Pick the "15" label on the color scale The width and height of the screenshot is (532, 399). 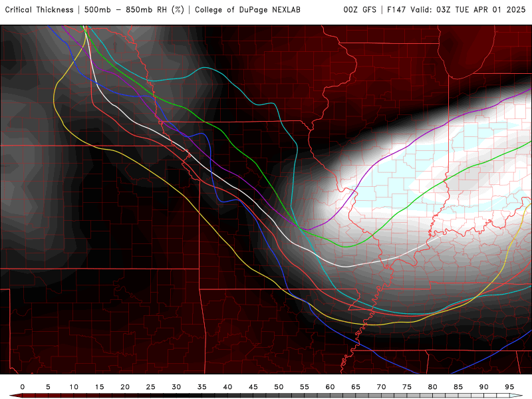(x=99, y=387)
